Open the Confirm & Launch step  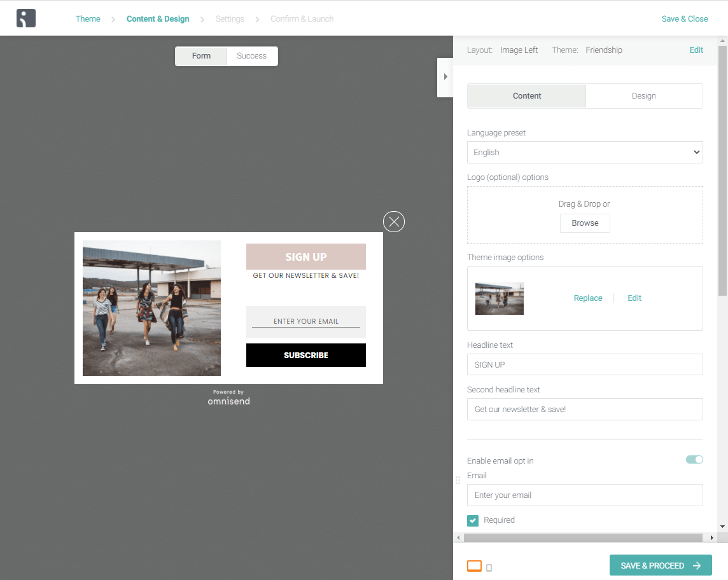click(x=302, y=19)
